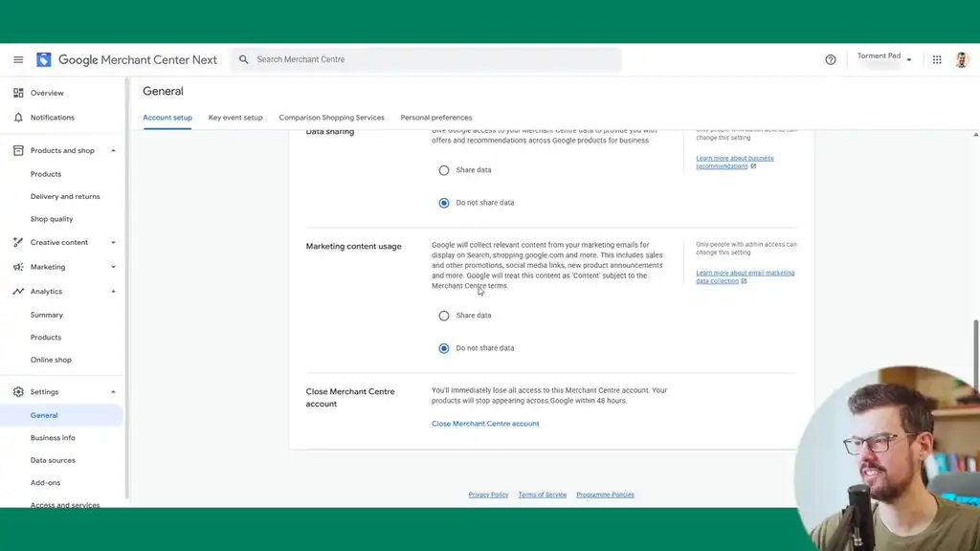Click the Overview dashboard icon

pos(18,93)
